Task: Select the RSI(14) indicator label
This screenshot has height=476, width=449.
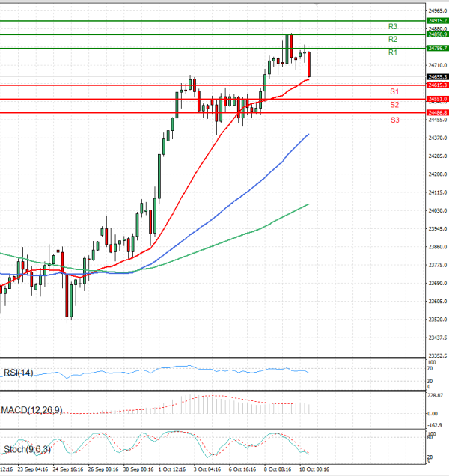Action: click(x=19, y=373)
